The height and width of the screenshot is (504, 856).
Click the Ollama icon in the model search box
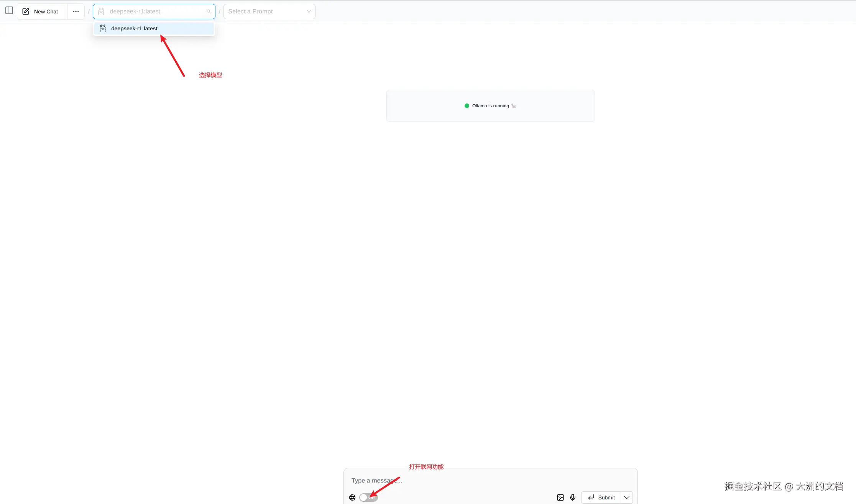pyautogui.click(x=101, y=11)
